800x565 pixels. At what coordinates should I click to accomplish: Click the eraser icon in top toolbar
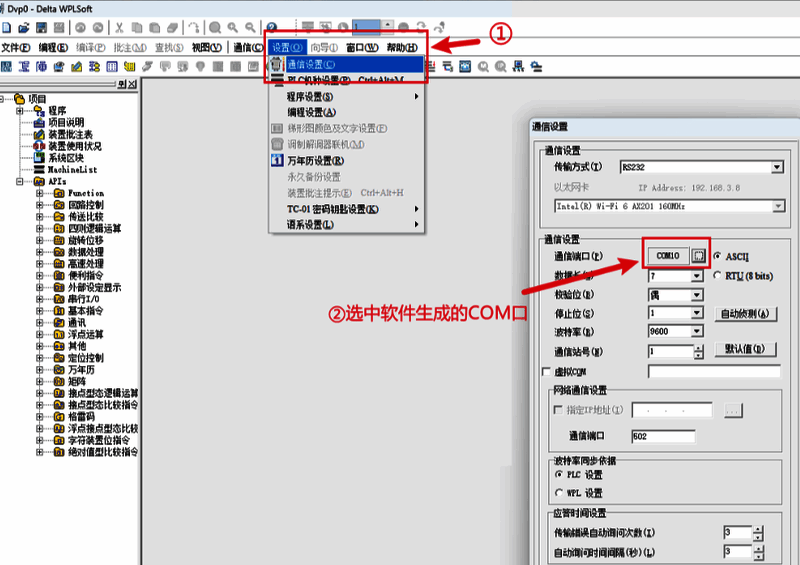(173, 28)
